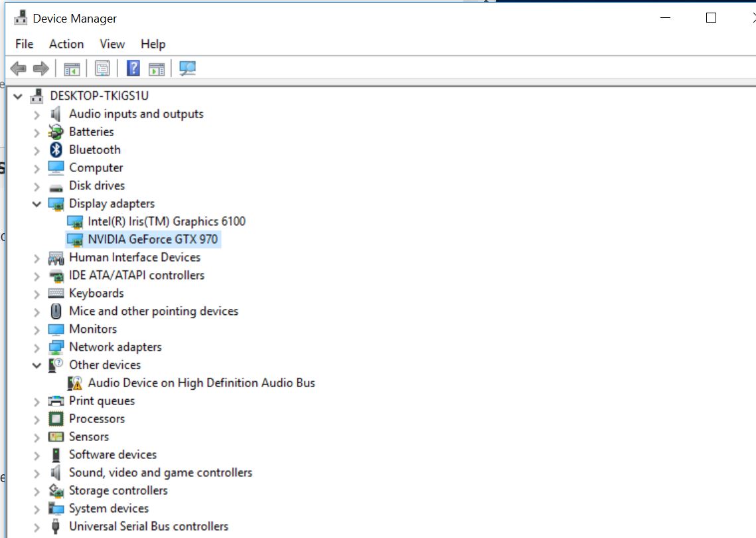Click the Network adapters icon
The height and width of the screenshot is (538, 756).
[x=56, y=347]
